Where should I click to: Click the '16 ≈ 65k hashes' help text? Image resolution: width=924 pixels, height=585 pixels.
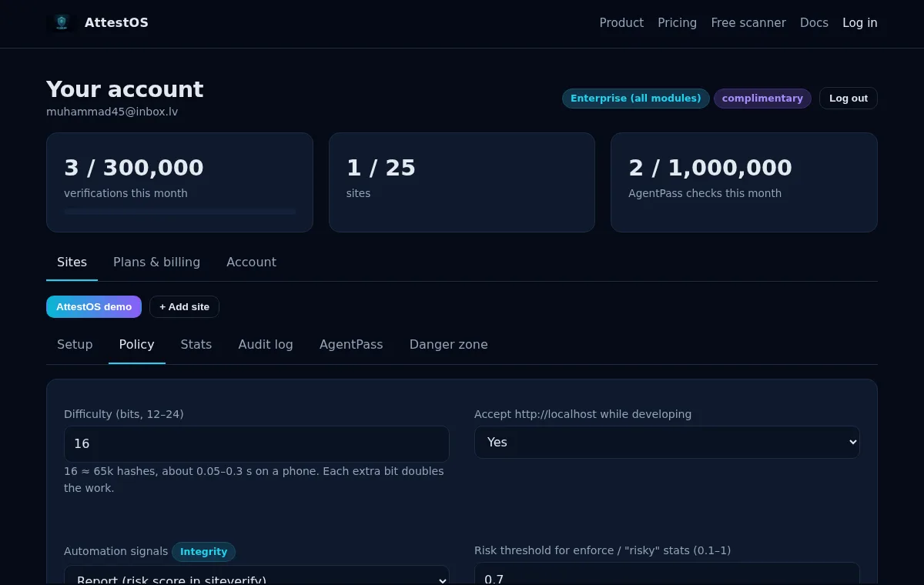(254, 480)
